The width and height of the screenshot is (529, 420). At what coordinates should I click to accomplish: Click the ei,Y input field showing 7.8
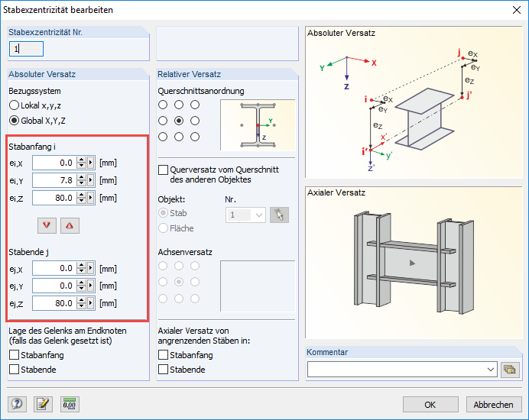[x=54, y=180]
